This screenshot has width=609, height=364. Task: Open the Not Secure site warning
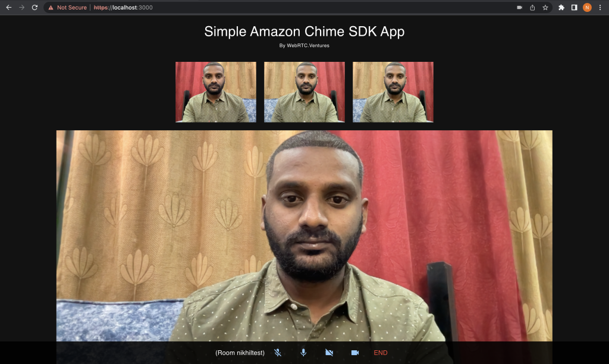tap(67, 7)
